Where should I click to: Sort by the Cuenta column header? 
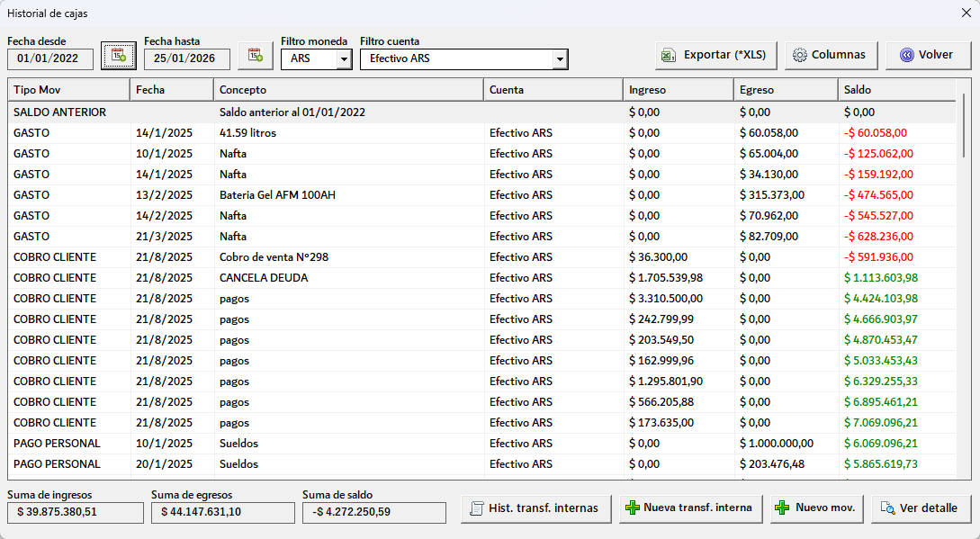coord(553,90)
